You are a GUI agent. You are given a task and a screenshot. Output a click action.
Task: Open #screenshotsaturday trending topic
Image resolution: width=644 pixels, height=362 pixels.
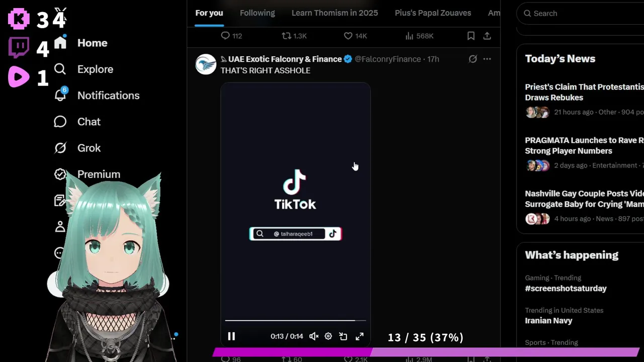[x=566, y=289]
